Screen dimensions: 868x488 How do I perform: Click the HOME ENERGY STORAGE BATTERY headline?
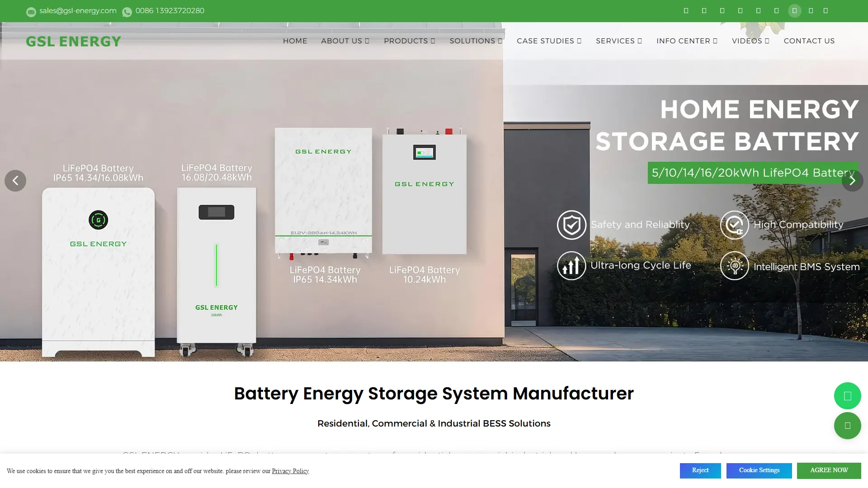pos(727,125)
